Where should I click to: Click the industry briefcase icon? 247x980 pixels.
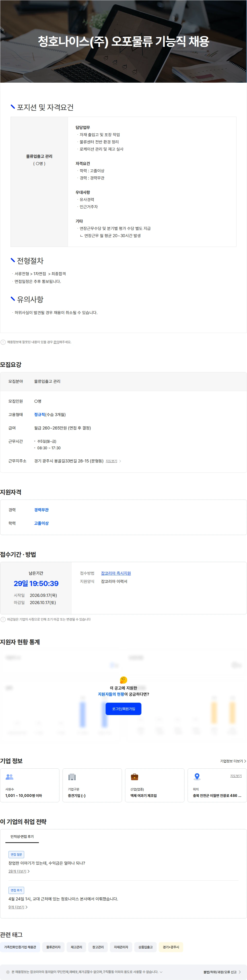tap(135, 777)
